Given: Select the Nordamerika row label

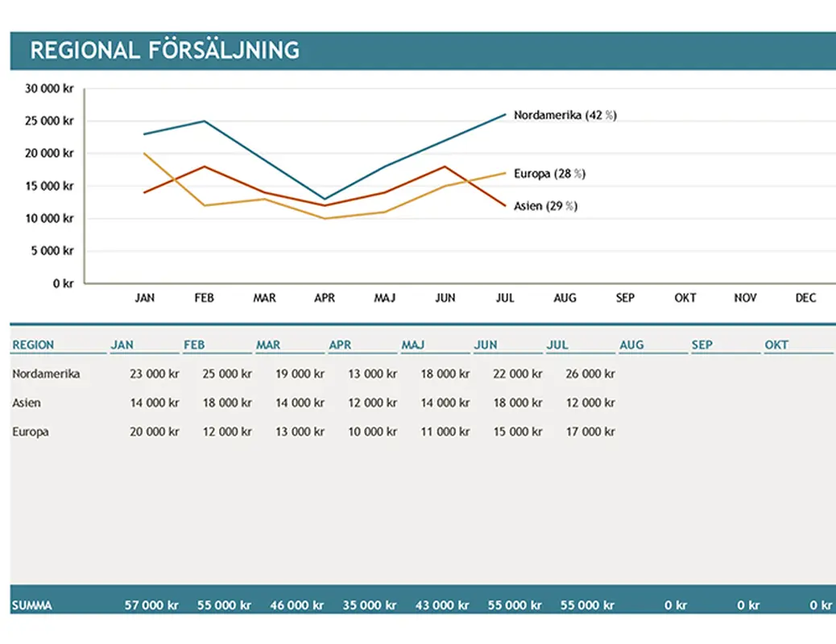Looking at the screenshot, I should pos(45,374).
